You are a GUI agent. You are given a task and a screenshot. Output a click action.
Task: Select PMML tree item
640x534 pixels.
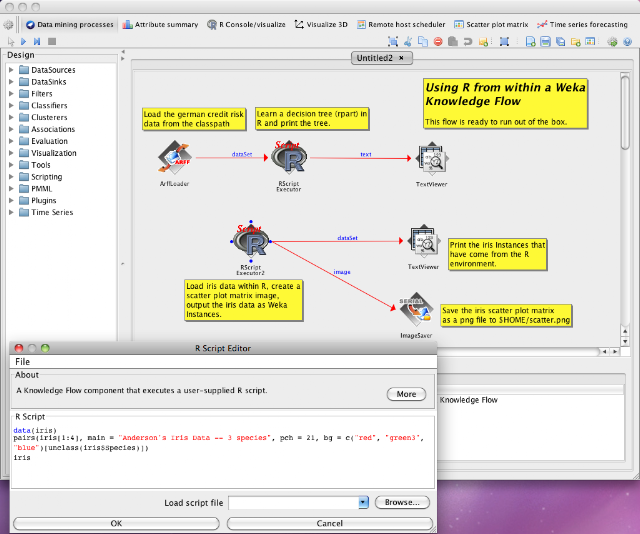[42, 189]
